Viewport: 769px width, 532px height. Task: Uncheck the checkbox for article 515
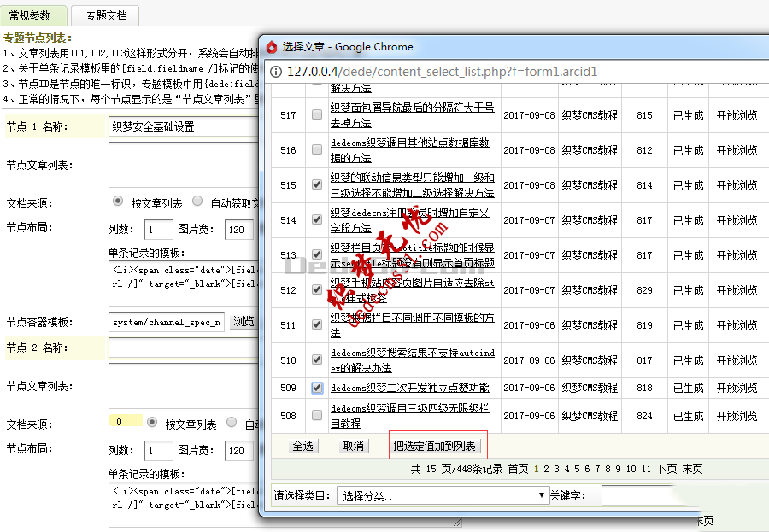pos(316,184)
